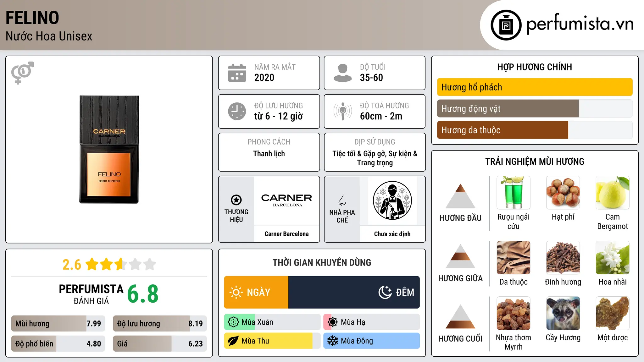Viewport: 644px width, 362px height.
Task: Select the Hương da thuộc accord bar
Action: (535, 130)
